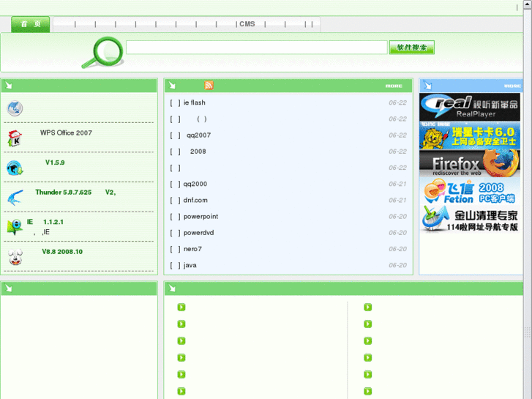Open the "ie flash" list entry
Screen dimensions: 532x399
194,102
